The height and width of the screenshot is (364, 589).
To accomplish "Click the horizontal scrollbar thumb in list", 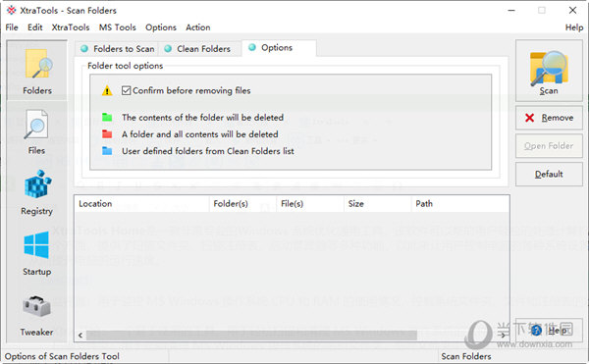I will click(251, 336).
